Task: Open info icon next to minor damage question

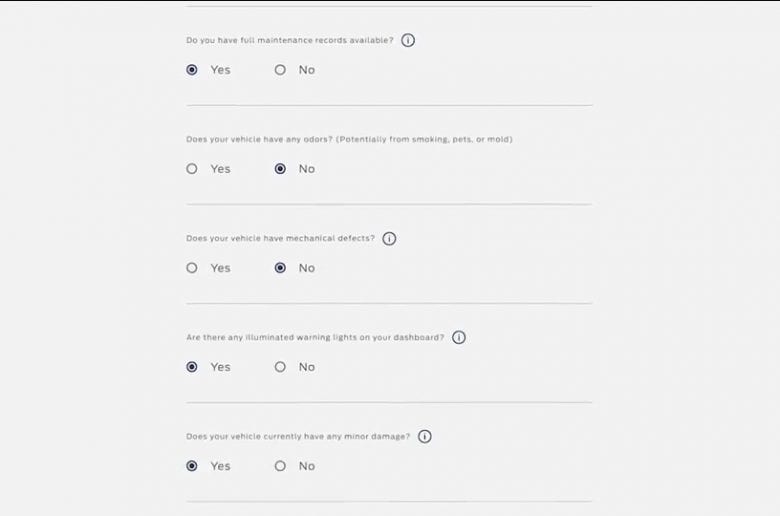Action: [424, 436]
